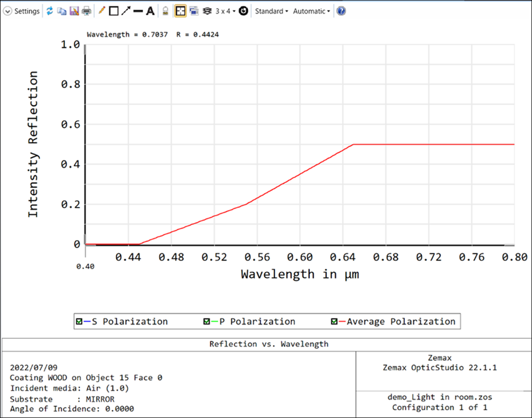Toggle the S Polarization checkbox
The height and width of the screenshot is (418, 532).
point(79,321)
